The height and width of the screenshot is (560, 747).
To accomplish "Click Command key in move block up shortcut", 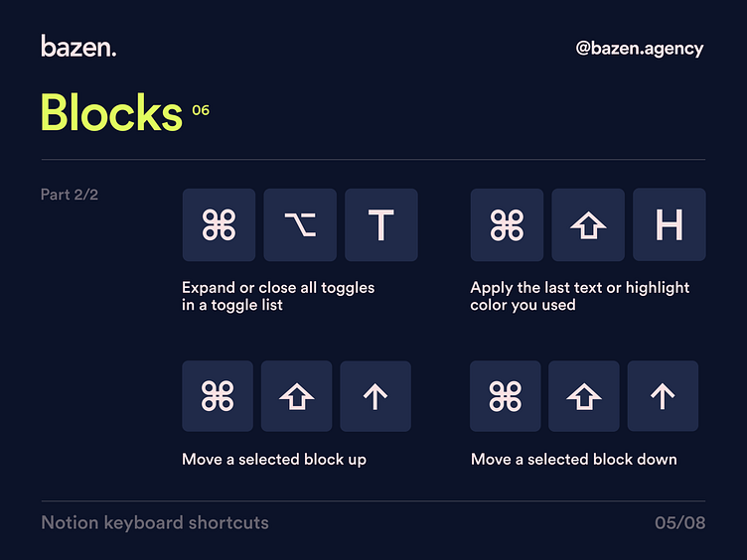I will [x=218, y=396].
